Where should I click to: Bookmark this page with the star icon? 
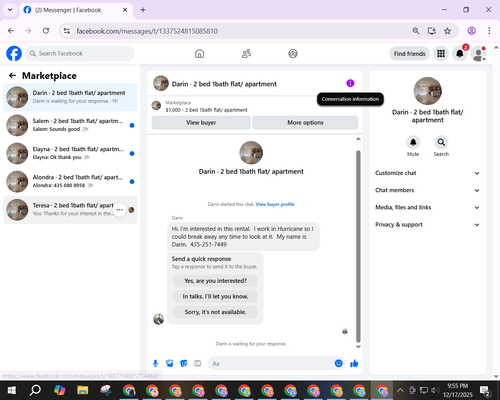[447, 31]
